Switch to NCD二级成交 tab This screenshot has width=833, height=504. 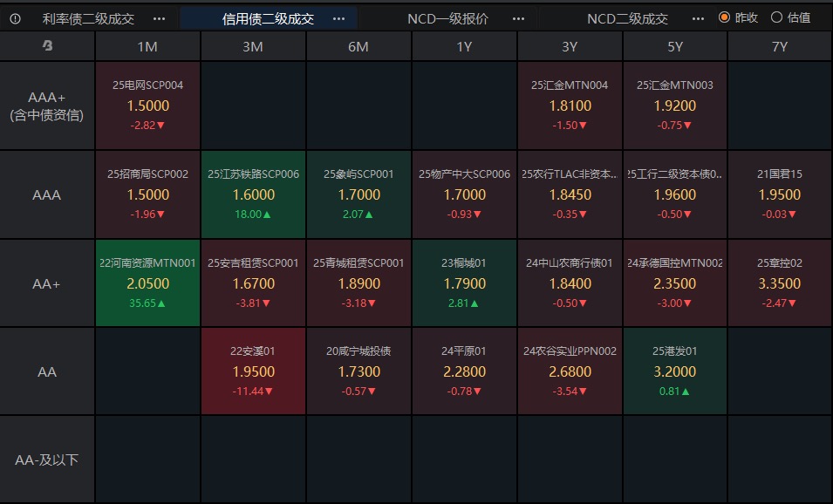[627, 19]
